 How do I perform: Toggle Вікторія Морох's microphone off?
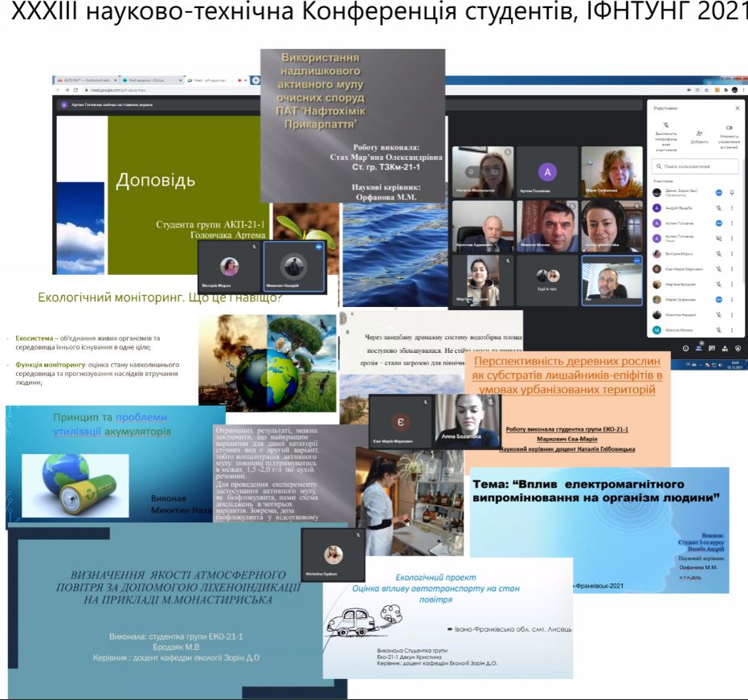click(719, 255)
